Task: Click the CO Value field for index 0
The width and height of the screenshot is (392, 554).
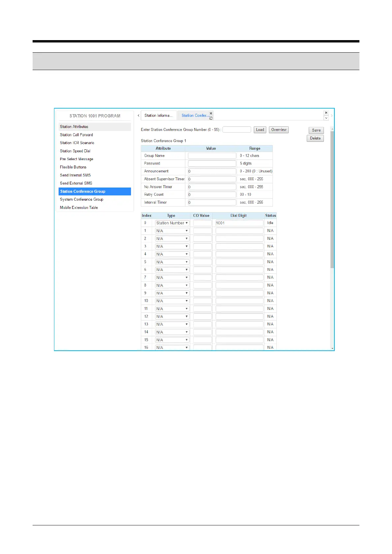Action: pos(202,223)
